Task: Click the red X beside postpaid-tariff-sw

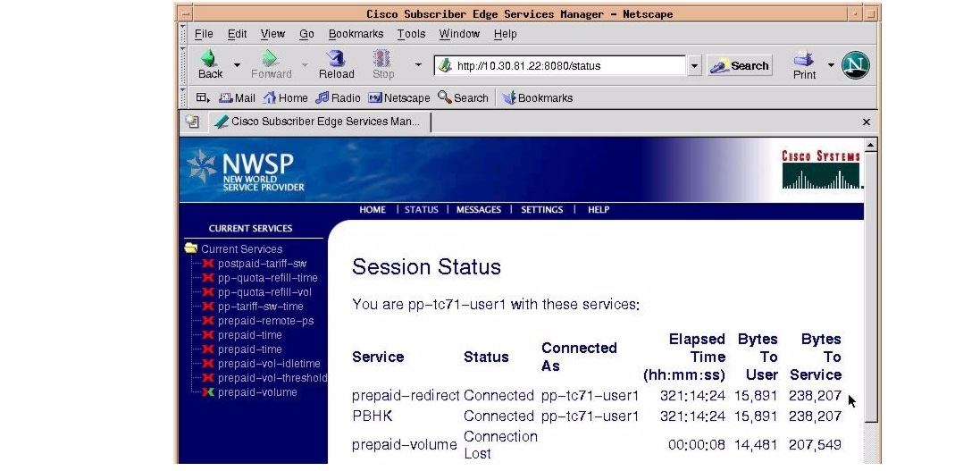Action: tap(208, 264)
